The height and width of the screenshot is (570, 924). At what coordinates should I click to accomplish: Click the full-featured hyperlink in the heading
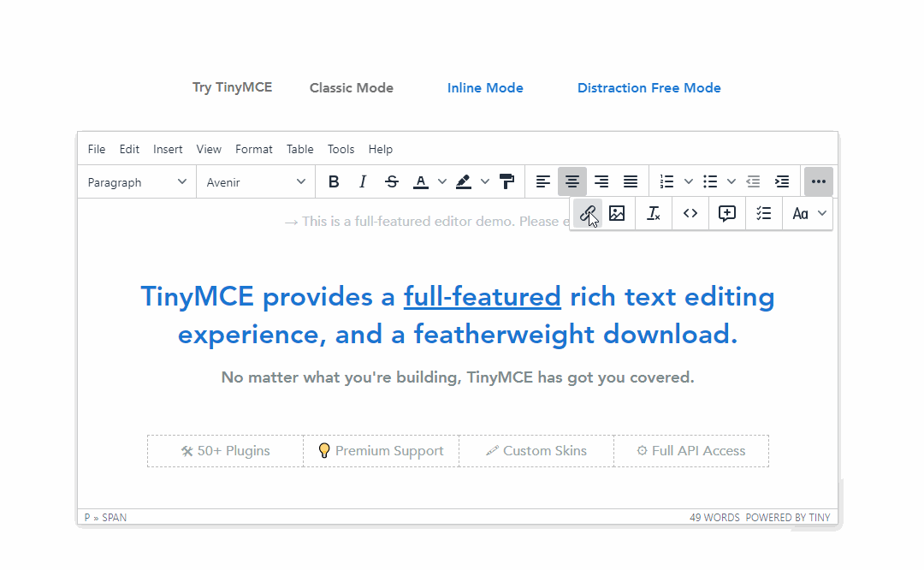tap(482, 296)
